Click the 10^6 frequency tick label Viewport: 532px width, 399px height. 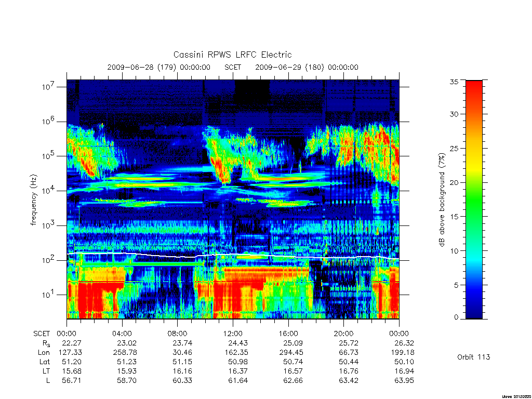pyautogui.click(x=49, y=122)
